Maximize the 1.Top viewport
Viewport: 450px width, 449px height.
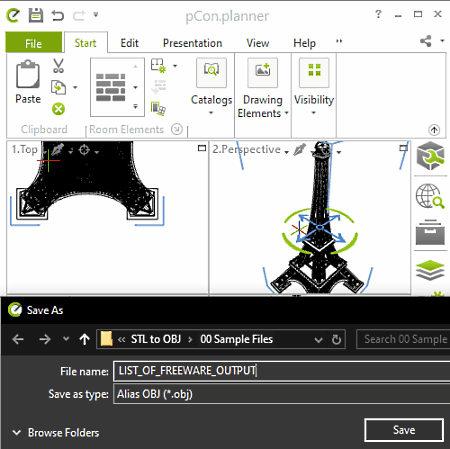tap(202, 148)
